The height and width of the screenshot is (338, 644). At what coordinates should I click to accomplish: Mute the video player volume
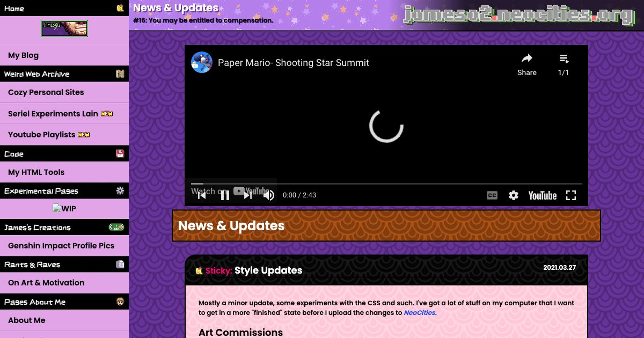pos(269,195)
